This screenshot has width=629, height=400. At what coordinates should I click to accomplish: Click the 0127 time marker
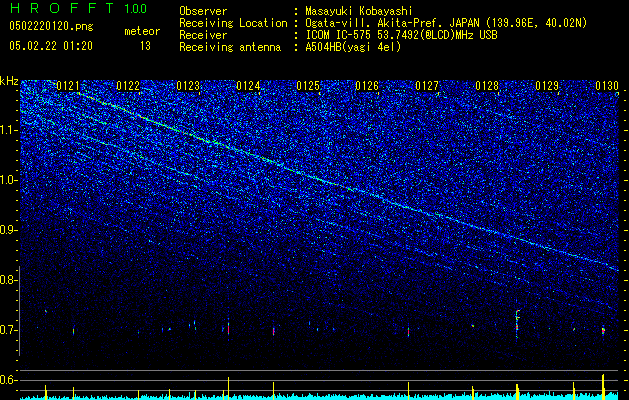(427, 86)
